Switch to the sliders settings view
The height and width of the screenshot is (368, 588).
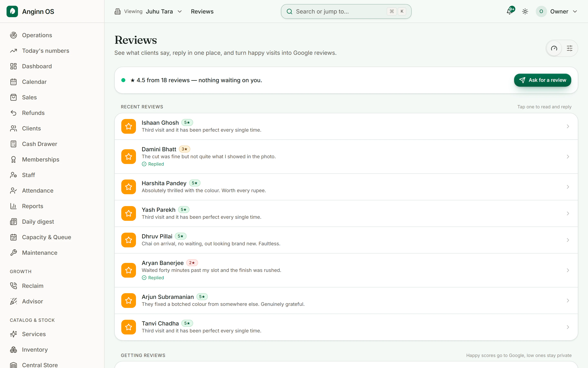point(570,48)
